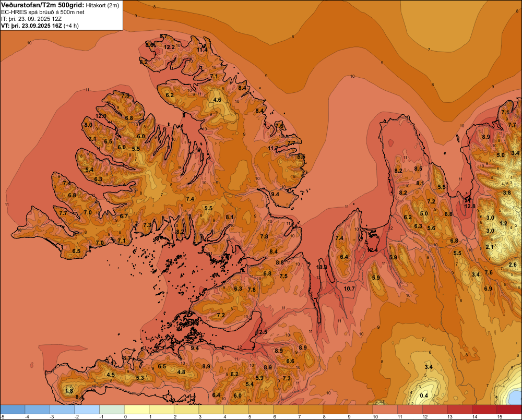Select the 'EC-HRES spá brúuð á 500m net' line
The image size is (522, 420).
pos(43,12)
